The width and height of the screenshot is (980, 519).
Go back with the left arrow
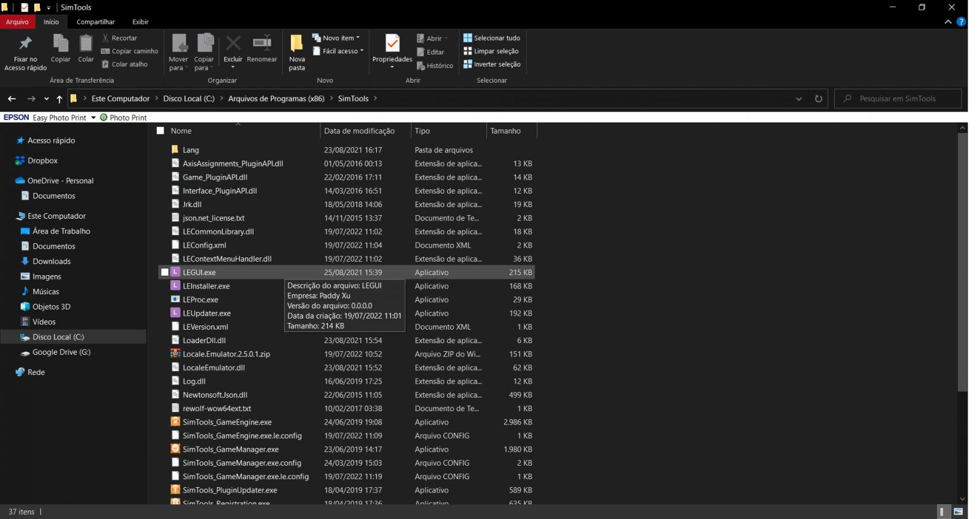coord(12,99)
